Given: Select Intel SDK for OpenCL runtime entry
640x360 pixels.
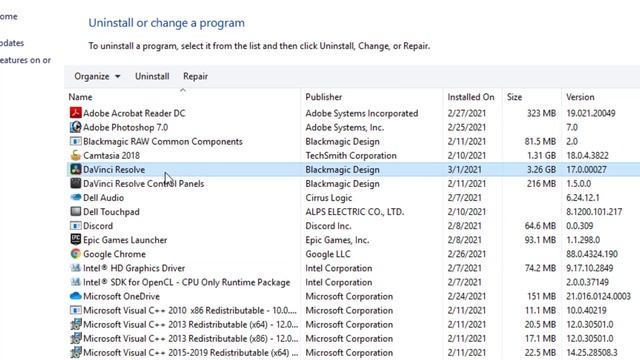Looking at the screenshot, I should (187, 282).
